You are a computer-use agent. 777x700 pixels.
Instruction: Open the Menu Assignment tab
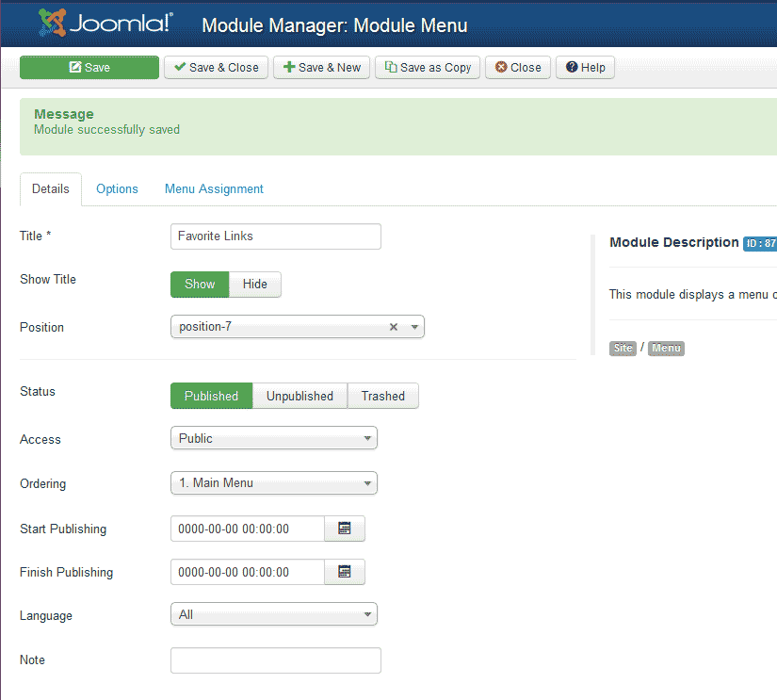click(x=214, y=189)
